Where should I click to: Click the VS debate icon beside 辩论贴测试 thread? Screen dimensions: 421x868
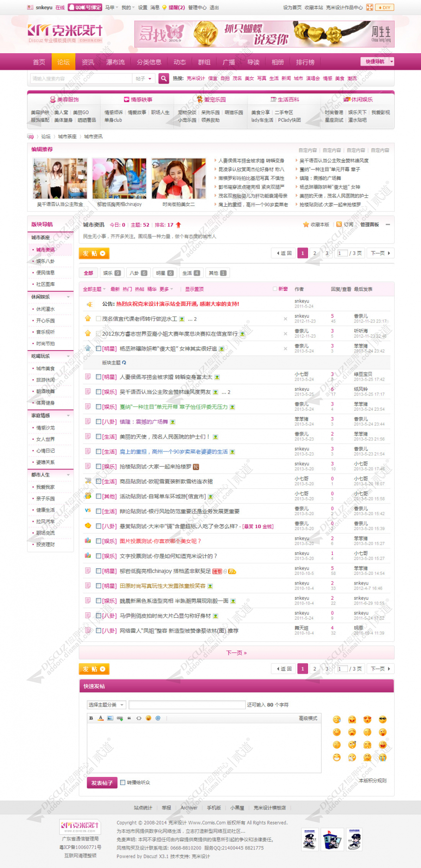[x=88, y=511]
